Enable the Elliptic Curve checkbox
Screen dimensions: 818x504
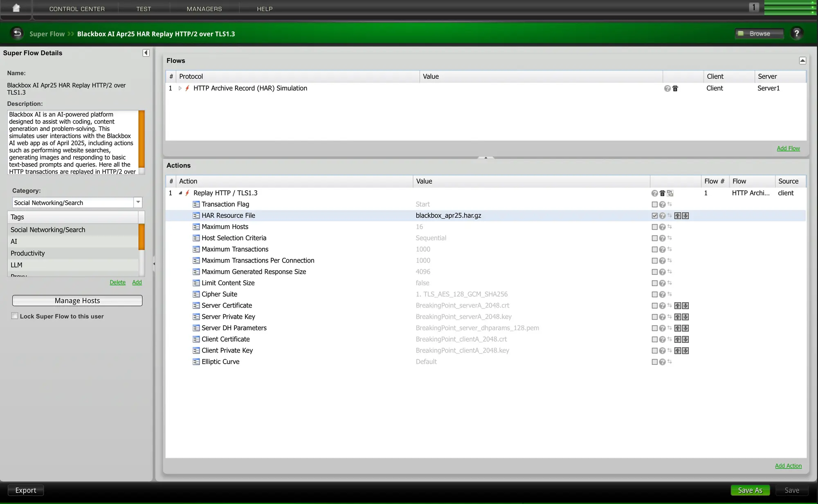click(654, 362)
